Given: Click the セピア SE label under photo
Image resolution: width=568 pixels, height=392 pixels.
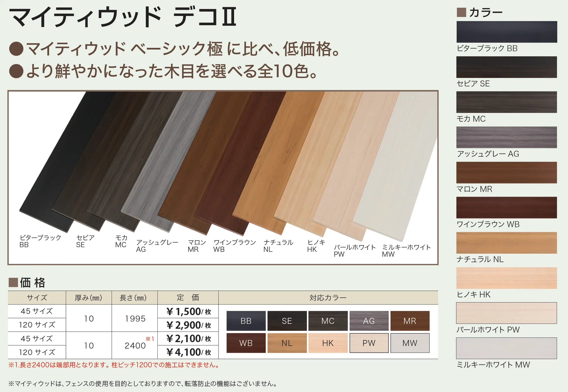Looking at the screenshot, I should [85, 241].
